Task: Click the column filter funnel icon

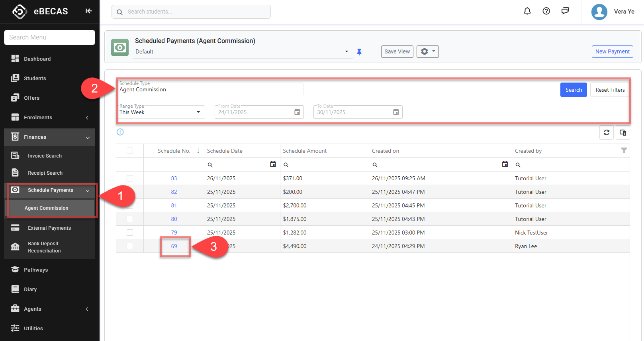Action: (x=624, y=150)
